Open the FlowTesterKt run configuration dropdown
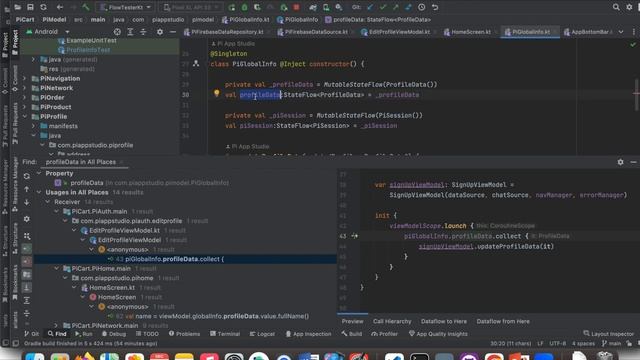Viewport: 640px width, 360px height. point(126,7)
